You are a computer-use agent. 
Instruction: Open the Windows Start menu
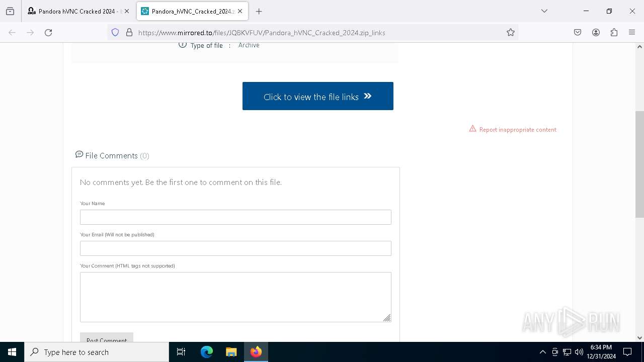coord(12,352)
